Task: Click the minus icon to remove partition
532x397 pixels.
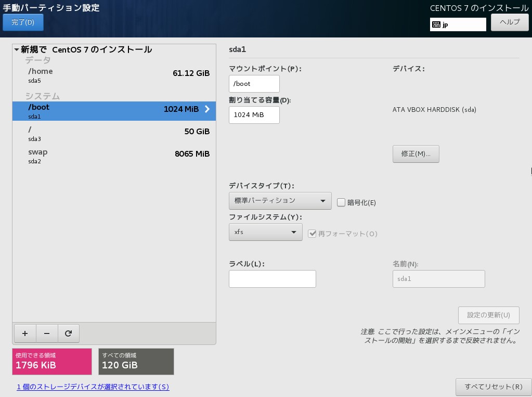Action: pos(47,334)
